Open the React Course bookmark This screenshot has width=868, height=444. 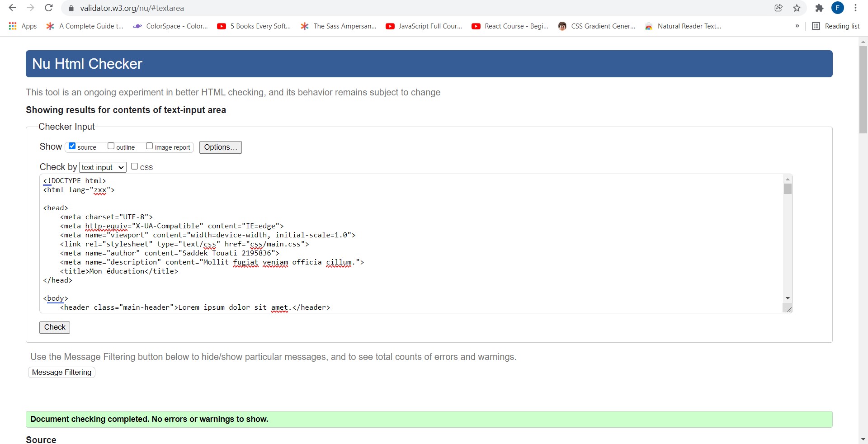point(510,26)
